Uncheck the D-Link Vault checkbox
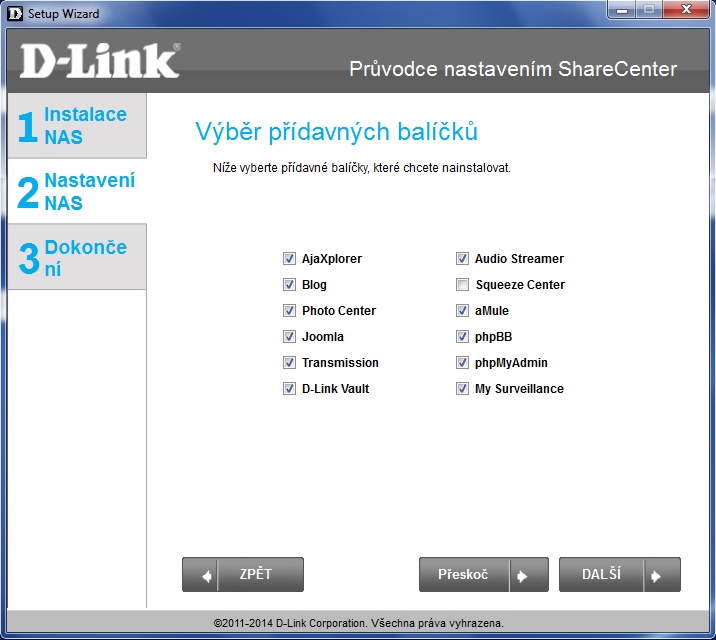Screen dimensions: 716x640 (289, 389)
